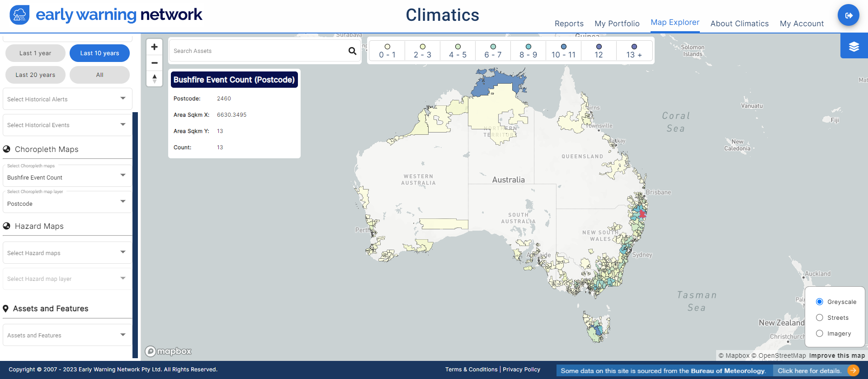This screenshot has height=379, width=868.
Task: Click the orange arrow in footer banner
Action: (x=853, y=371)
